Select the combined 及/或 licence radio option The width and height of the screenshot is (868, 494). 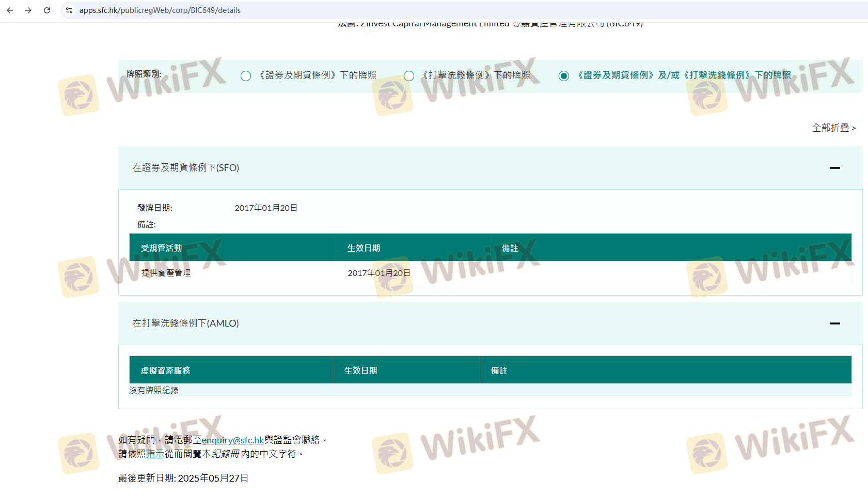pyautogui.click(x=564, y=76)
